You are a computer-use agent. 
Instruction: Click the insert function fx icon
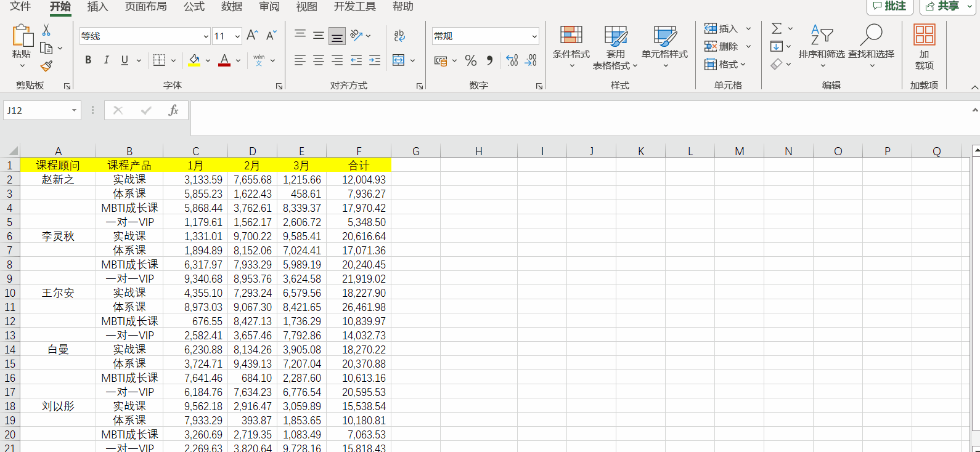coord(173,110)
